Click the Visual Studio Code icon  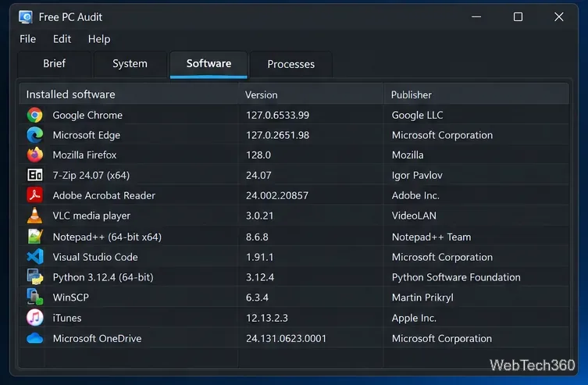34,257
